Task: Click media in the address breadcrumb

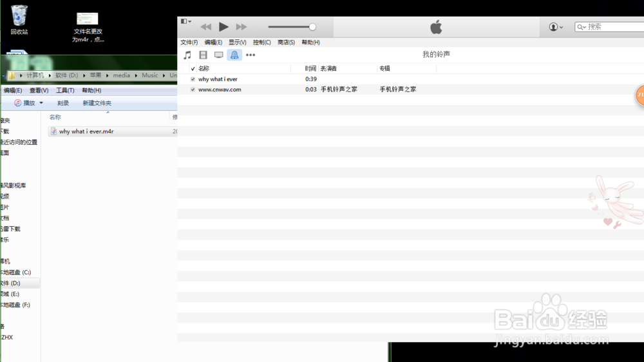Action: 121,75
